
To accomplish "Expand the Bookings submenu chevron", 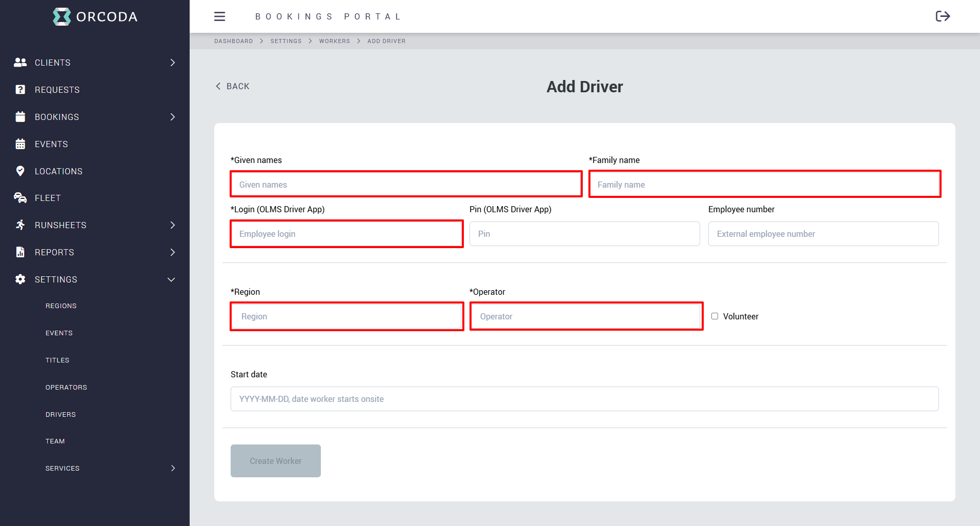I will [x=173, y=117].
